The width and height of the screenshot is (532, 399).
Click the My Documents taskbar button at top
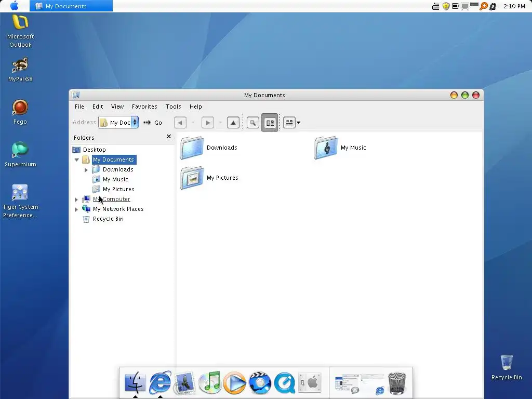point(71,6)
